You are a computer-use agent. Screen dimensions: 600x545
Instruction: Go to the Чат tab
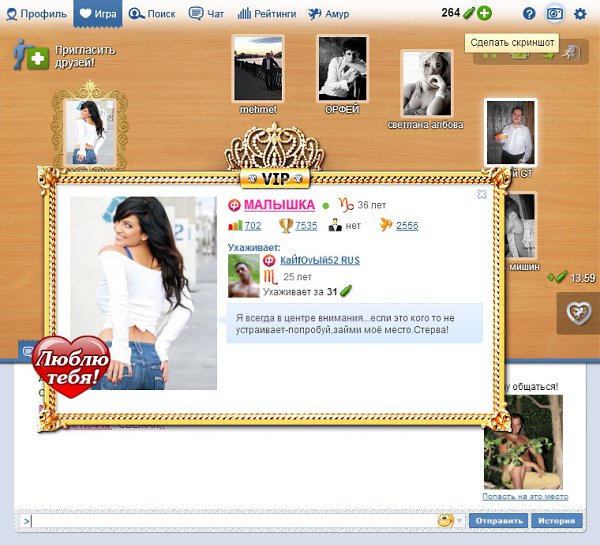(206, 14)
